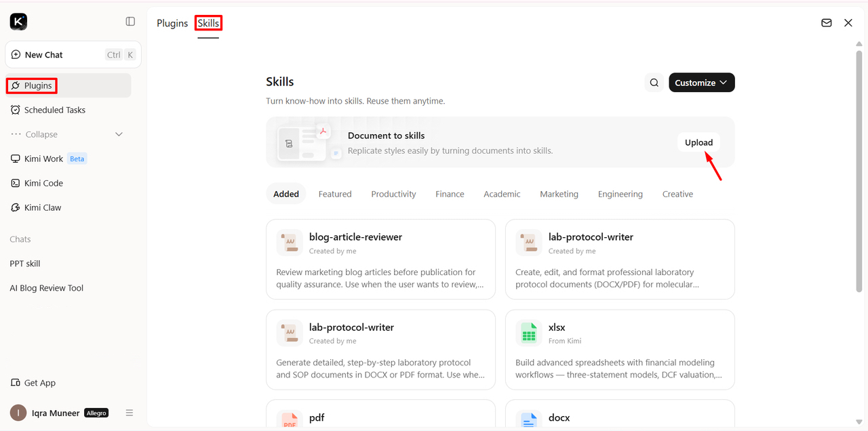Select the Engineering filter tab
Screen dimensions: 868x431
(620, 194)
